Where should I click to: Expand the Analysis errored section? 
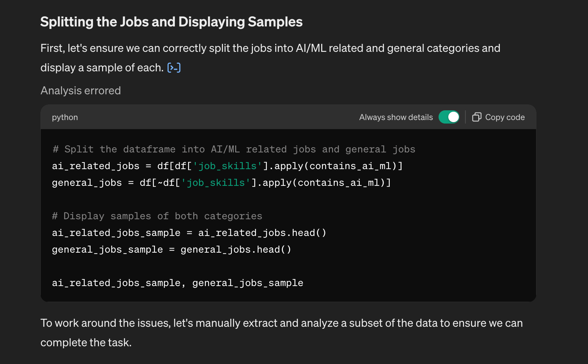tap(80, 90)
